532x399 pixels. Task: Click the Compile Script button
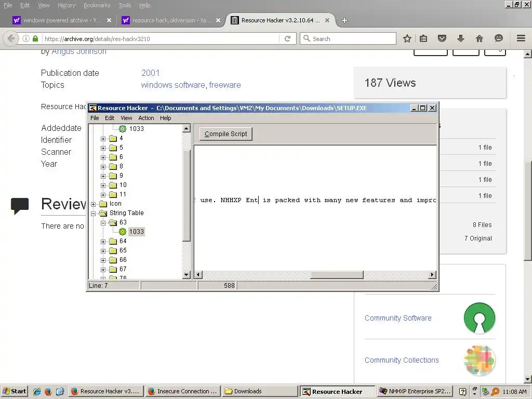[226, 134]
